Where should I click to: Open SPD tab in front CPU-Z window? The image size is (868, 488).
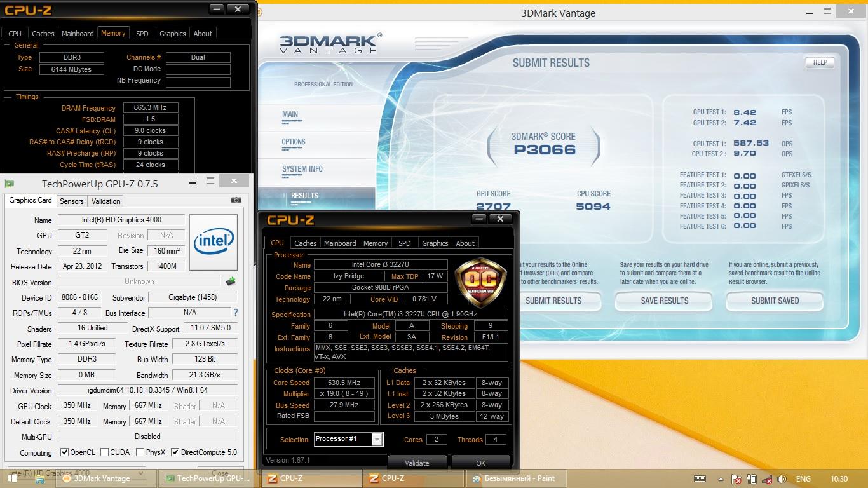click(x=405, y=243)
